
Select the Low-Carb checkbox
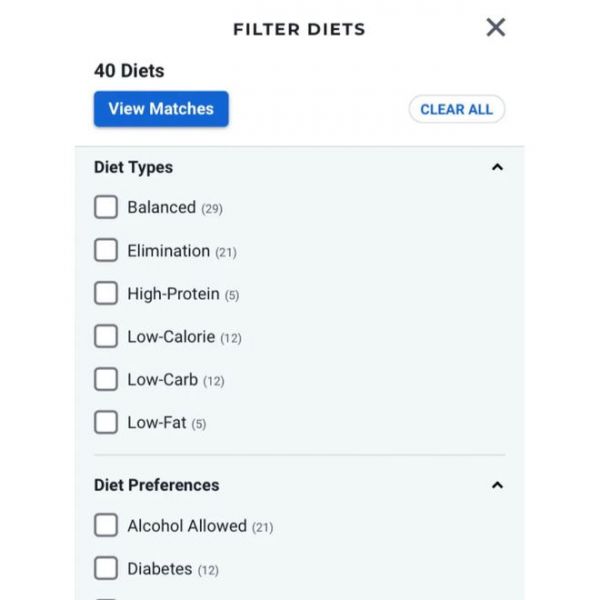click(106, 379)
